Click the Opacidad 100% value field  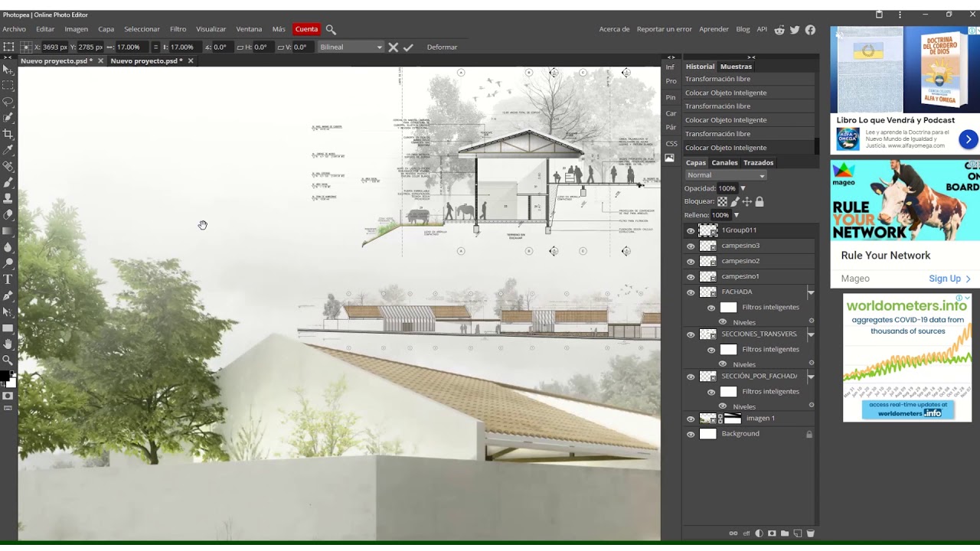coord(727,188)
